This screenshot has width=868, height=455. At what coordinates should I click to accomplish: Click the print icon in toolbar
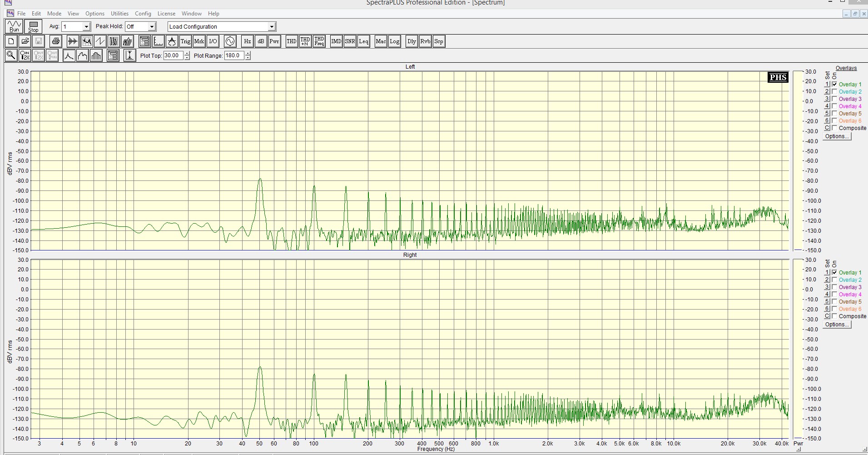click(55, 41)
